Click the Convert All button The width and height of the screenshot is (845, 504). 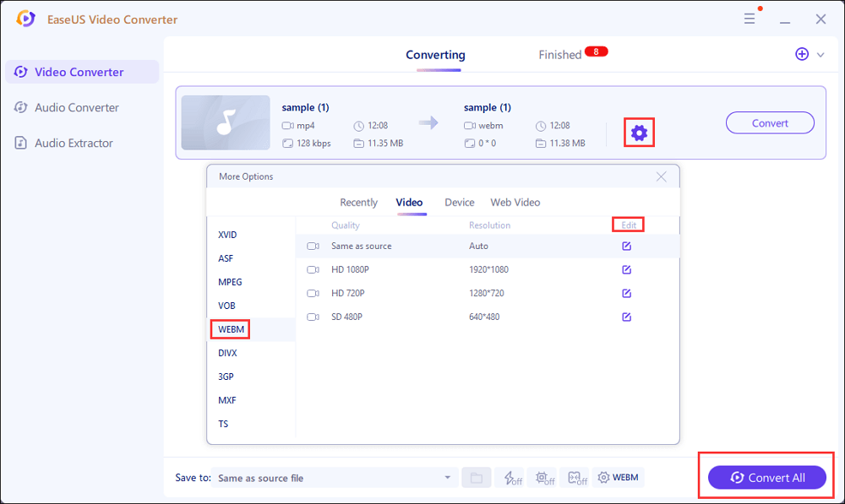768,478
